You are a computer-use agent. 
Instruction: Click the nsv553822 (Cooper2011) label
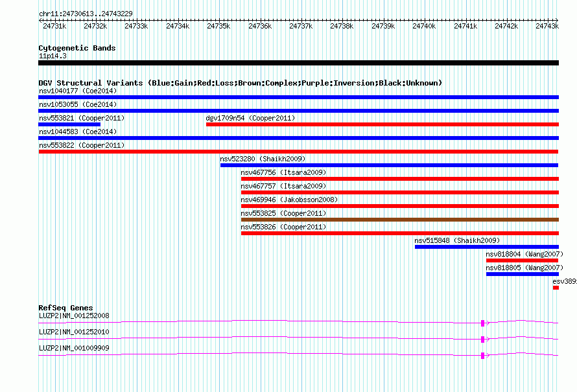pyautogui.click(x=82, y=145)
